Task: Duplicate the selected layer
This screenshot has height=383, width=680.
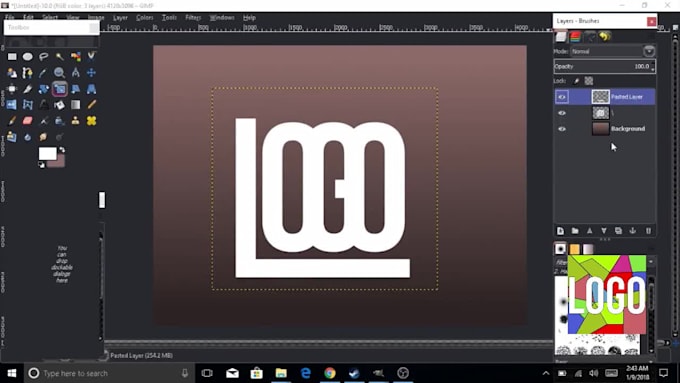Action: click(618, 231)
